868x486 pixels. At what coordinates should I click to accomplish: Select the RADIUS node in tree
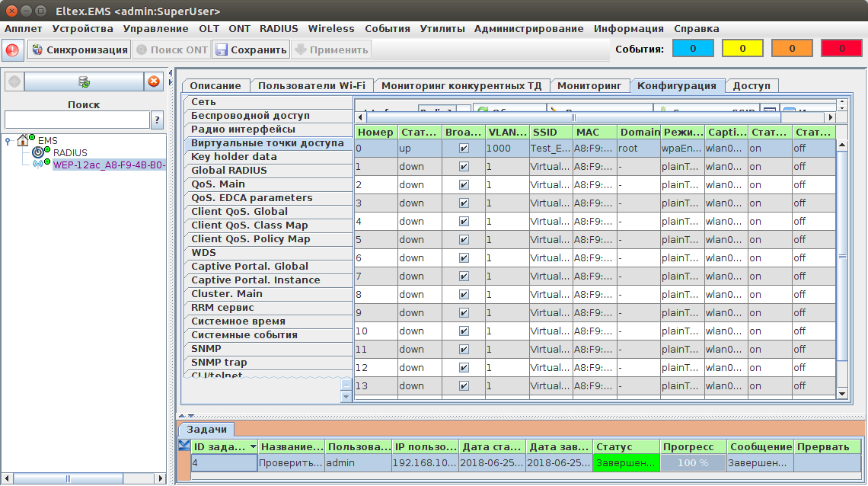pyautogui.click(x=70, y=153)
